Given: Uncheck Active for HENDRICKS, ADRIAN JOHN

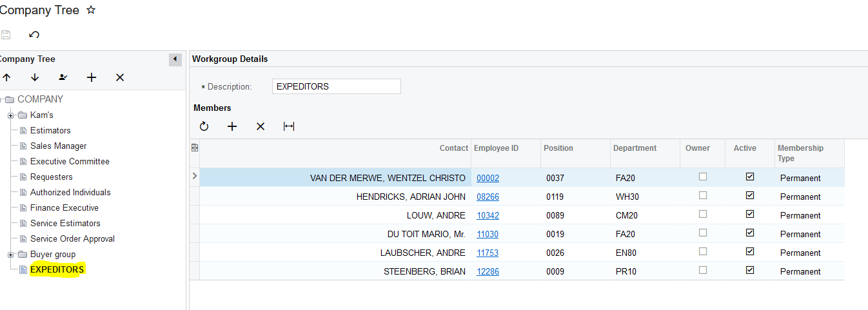Looking at the screenshot, I should coord(750,195).
